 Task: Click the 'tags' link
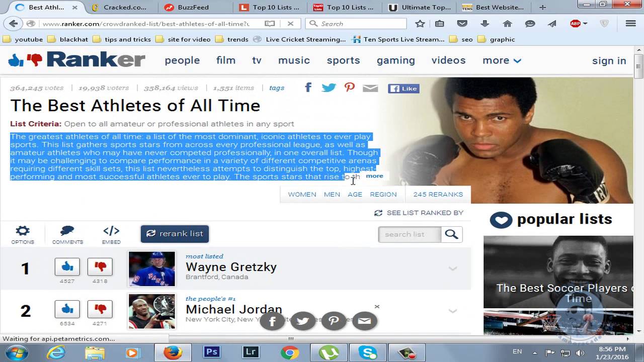coord(277,87)
